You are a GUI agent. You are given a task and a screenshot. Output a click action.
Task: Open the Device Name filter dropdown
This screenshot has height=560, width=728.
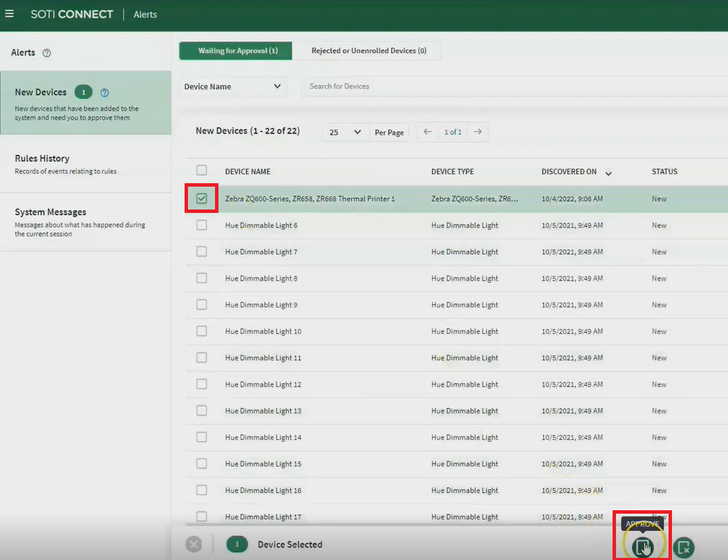point(233,86)
